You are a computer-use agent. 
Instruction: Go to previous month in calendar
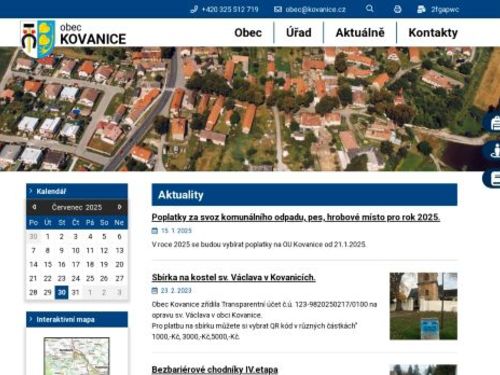tap(34, 207)
